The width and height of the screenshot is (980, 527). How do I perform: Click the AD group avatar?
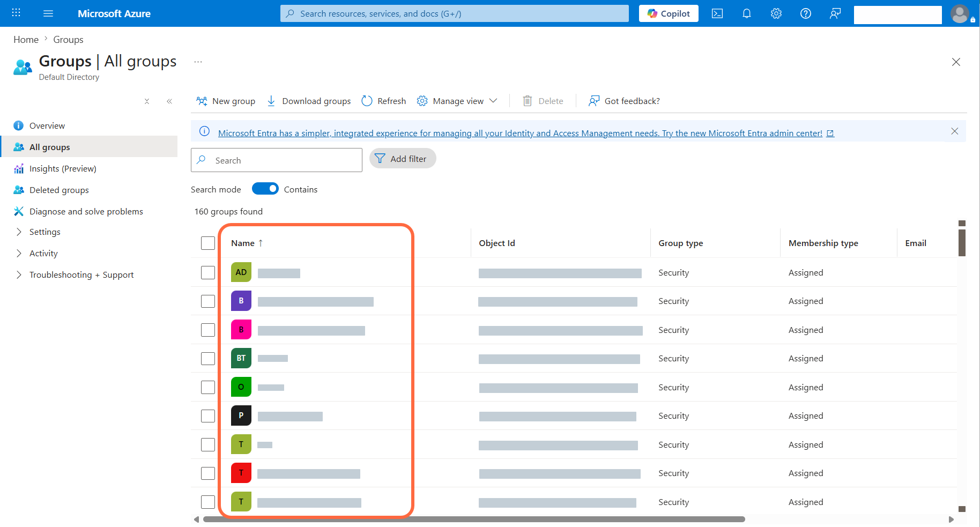pyautogui.click(x=241, y=272)
